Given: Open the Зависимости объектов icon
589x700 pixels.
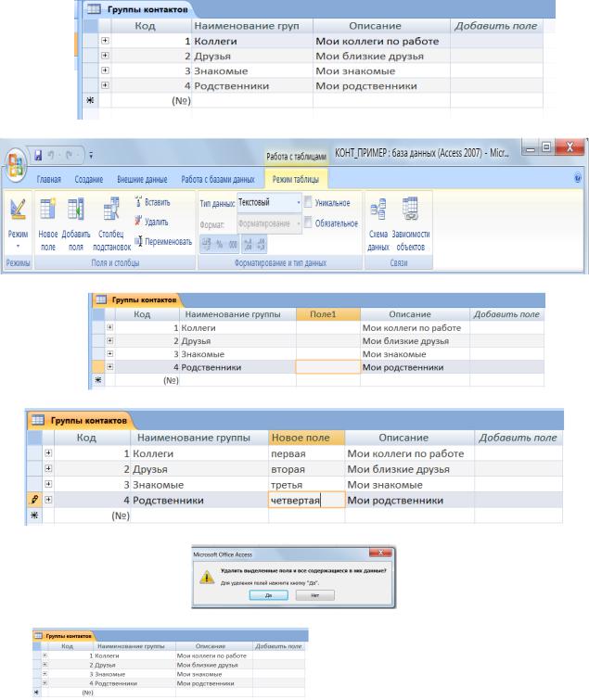Looking at the screenshot, I should point(410,209).
